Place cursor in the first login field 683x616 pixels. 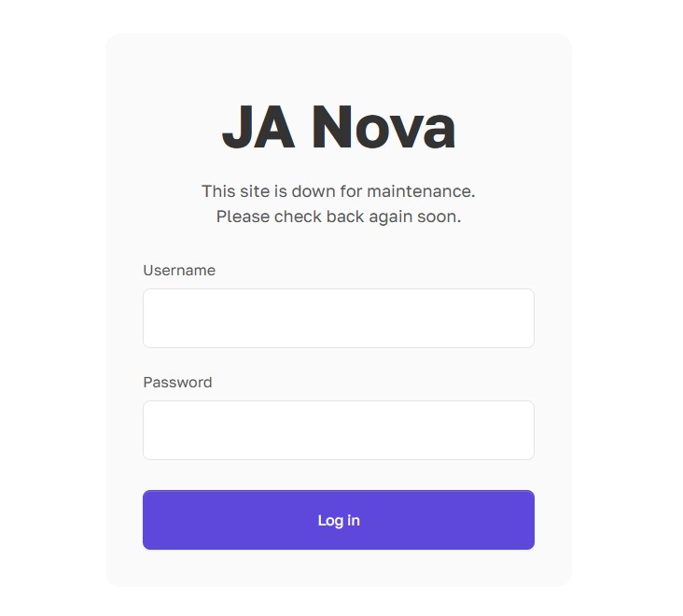click(x=338, y=318)
